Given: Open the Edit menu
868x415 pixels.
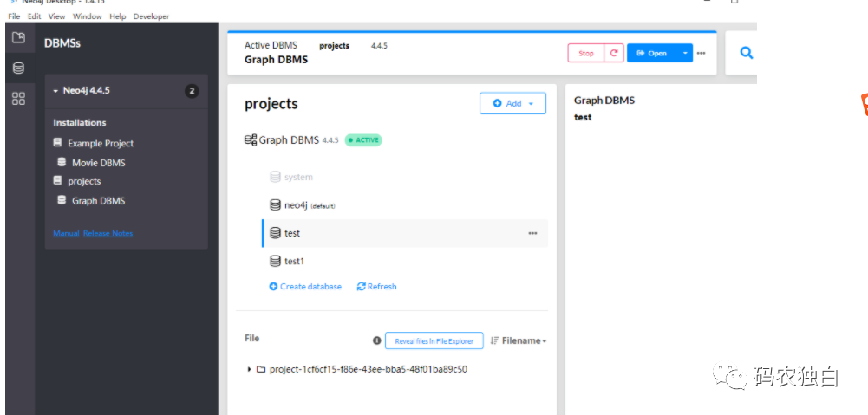Looking at the screenshot, I should pyautogui.click(x=35, y=16).
